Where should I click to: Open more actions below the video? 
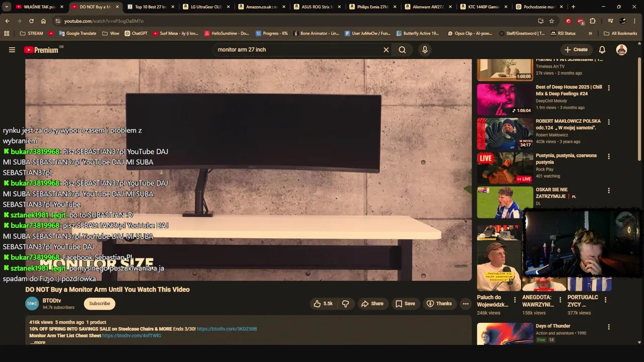click(x=466, y=304)
